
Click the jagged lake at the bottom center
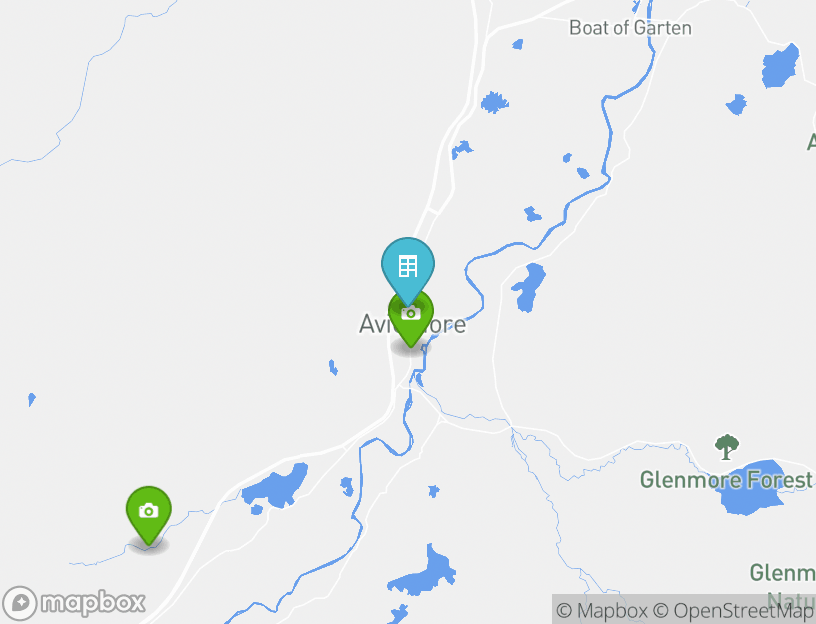(423, 571)
